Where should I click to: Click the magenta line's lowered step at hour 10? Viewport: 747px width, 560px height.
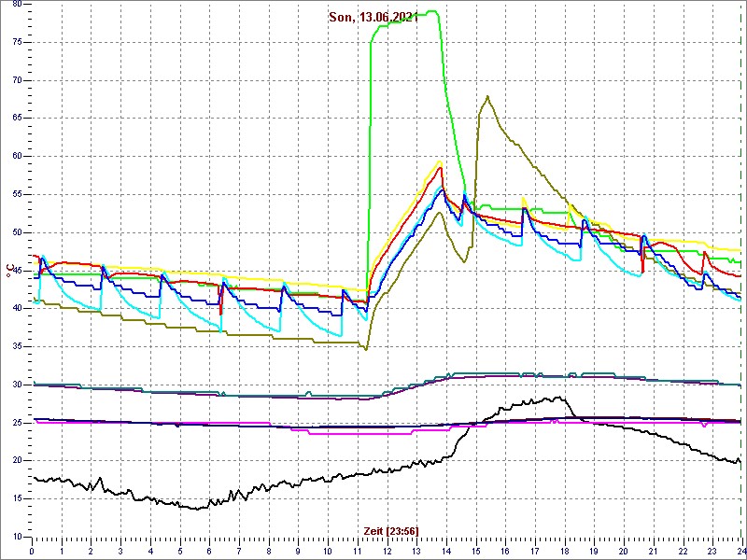tap(327, 433)
